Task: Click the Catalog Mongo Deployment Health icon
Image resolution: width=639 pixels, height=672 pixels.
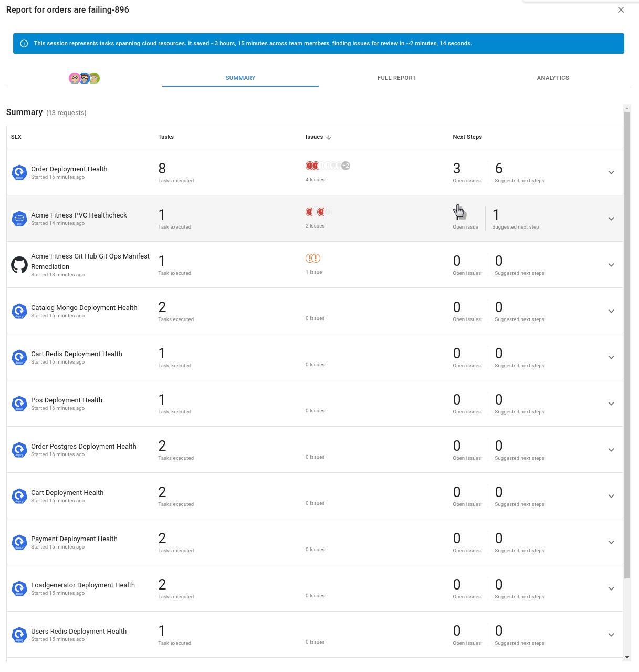Action: 19,311
